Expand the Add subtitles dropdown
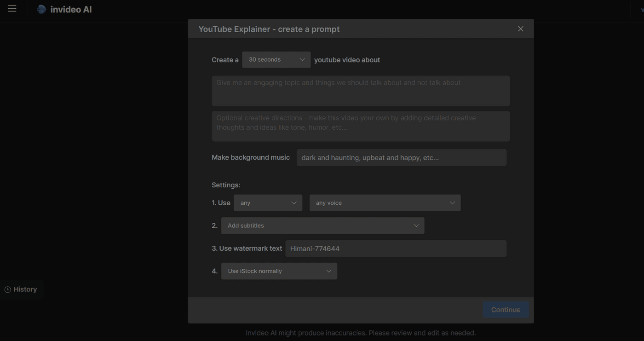Screen dimensions: 644x341 point(323,225)
